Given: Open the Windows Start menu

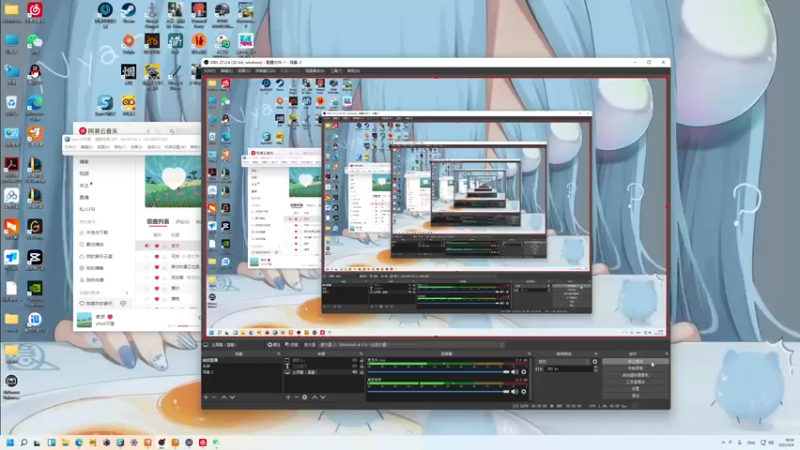Looking at the screenshot, I should point(10,442).
